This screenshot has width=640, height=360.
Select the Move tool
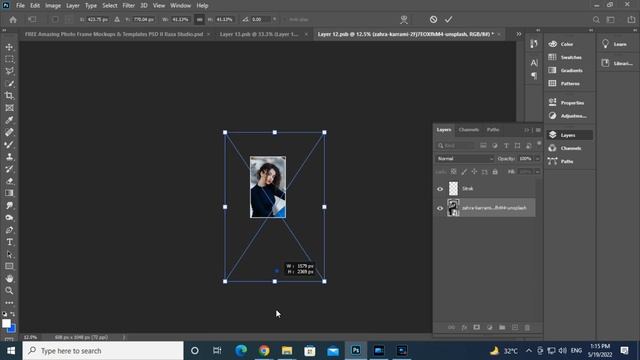pyautogui.click(x=9, y=47)
